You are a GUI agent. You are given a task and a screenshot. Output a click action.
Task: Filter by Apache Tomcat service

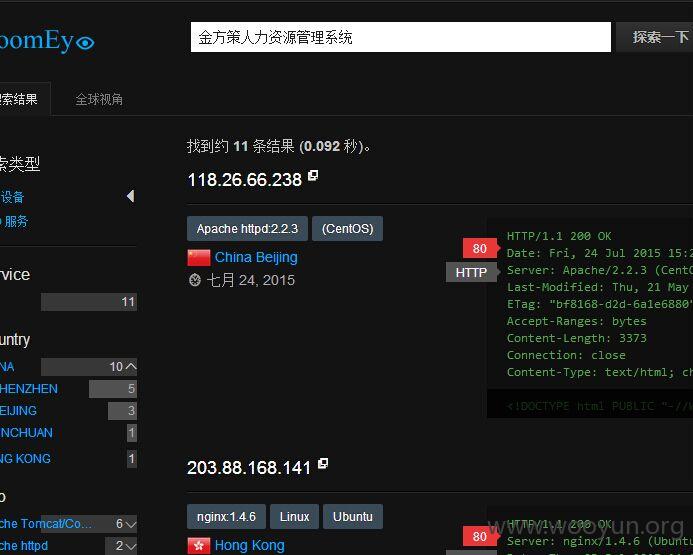click(x=46, y=524)
